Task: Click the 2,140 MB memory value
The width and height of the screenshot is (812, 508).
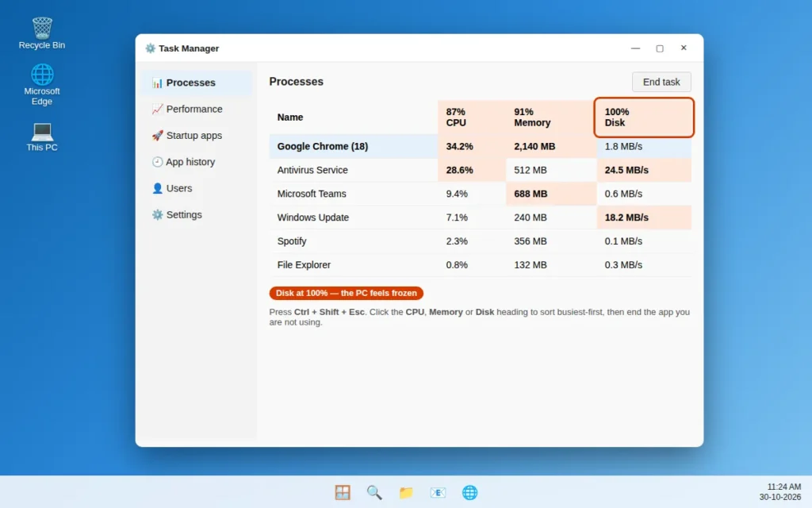Action: (x=534, y=146)
